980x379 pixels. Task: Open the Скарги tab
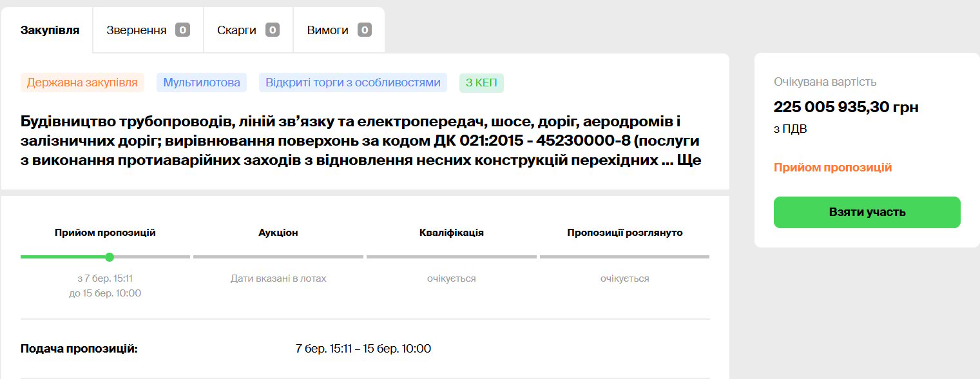pos(236,30)
